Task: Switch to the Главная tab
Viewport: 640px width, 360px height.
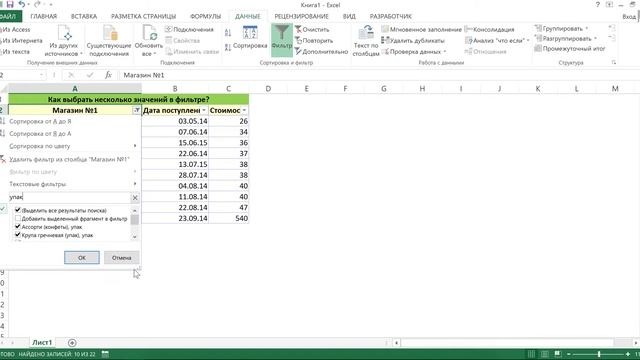Action: [x=44, y=16]
